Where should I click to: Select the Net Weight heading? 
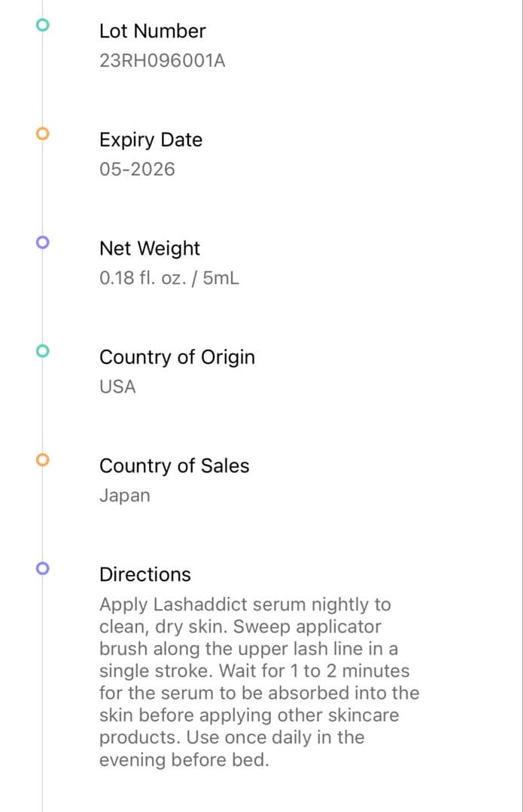point(150,249)
